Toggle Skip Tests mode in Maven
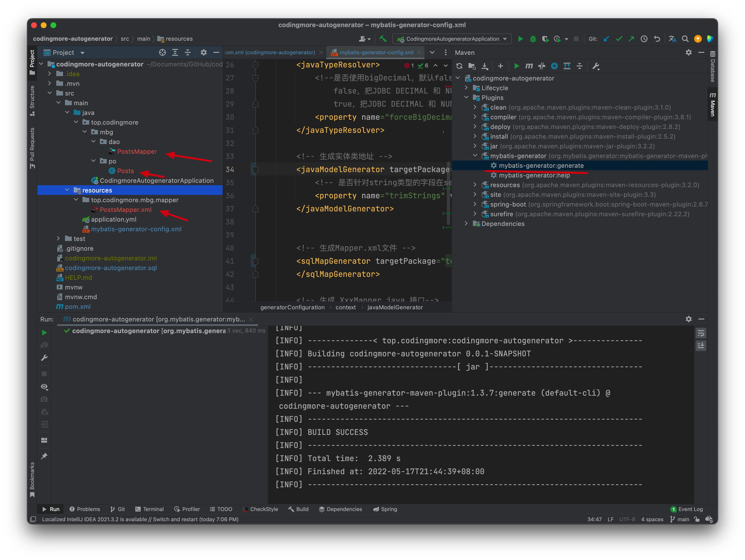 point(554,66)
